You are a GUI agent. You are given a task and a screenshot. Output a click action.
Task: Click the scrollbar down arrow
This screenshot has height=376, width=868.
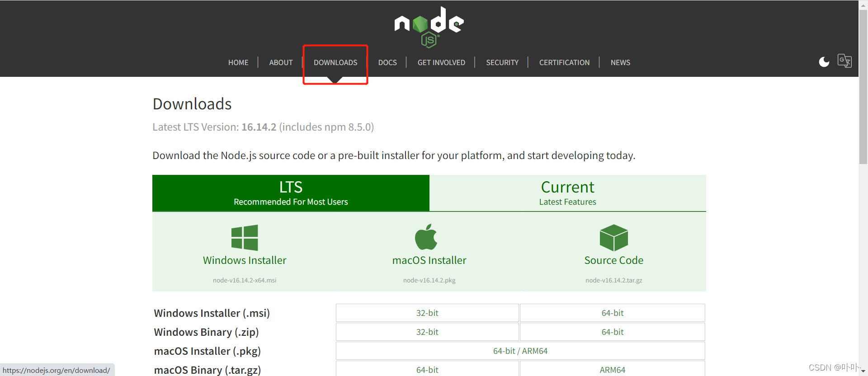(x=863, y=371)
